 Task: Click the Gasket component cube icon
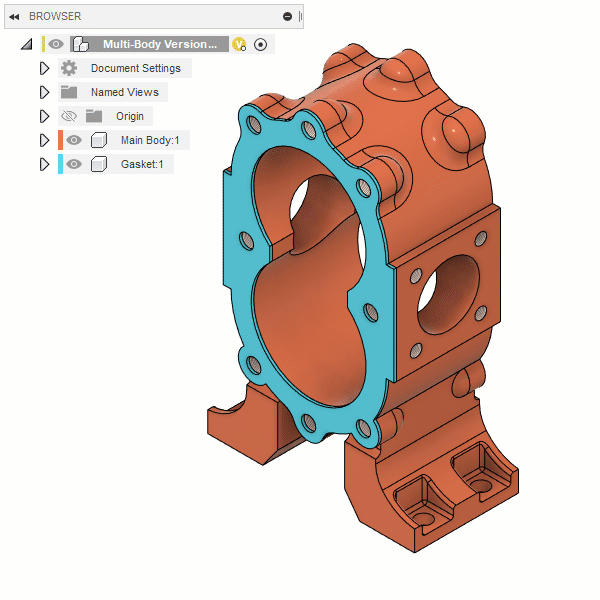[x=99, y=164]
